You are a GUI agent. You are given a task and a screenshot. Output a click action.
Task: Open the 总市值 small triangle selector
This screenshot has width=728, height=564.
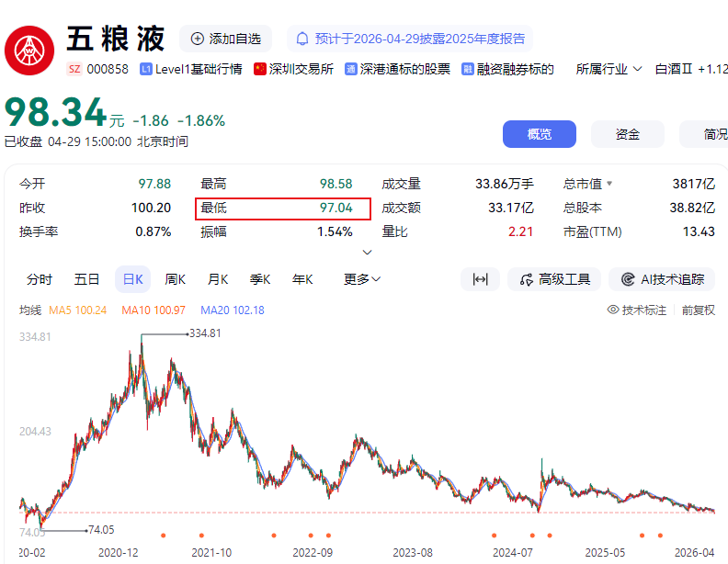click(608, 184)
